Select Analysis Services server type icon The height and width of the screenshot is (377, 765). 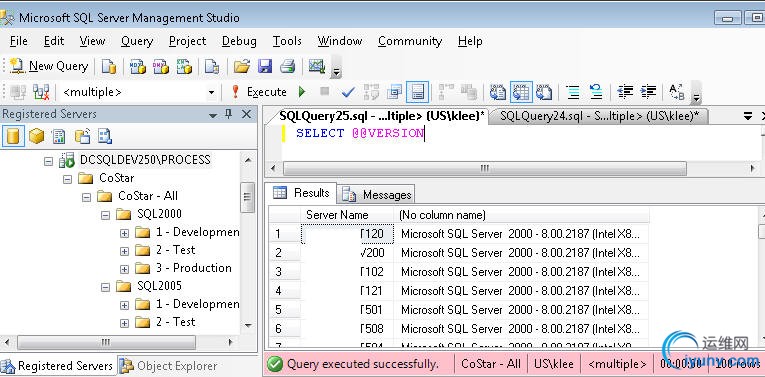coord(37,136)
